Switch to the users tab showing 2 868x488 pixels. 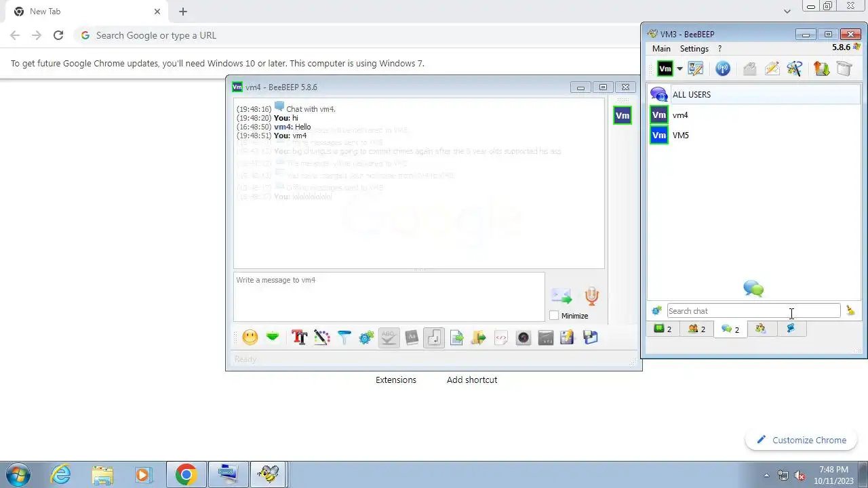tap(696, 329)
